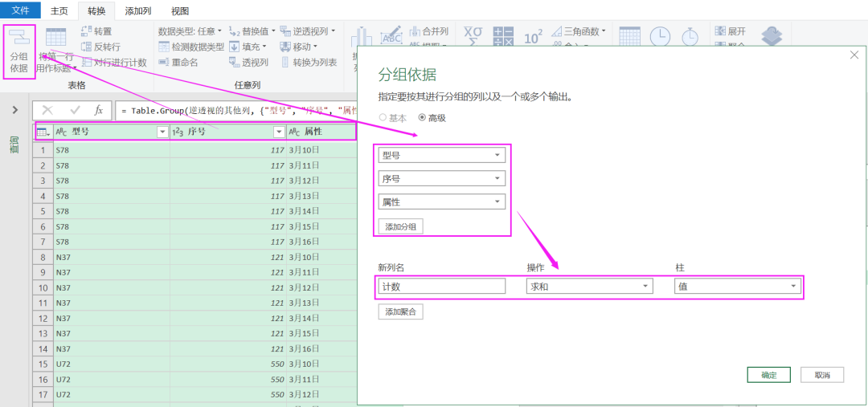Screen dimensions: 868x407
Task: Open the 型号 column header filter arrow
Action: [162, 132]
